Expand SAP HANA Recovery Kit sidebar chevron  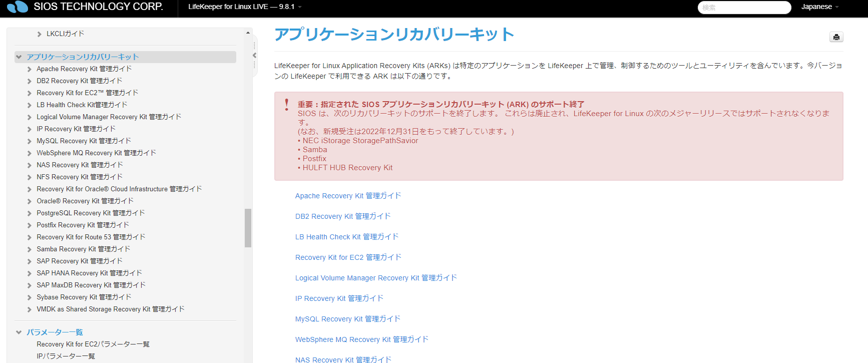30,273
